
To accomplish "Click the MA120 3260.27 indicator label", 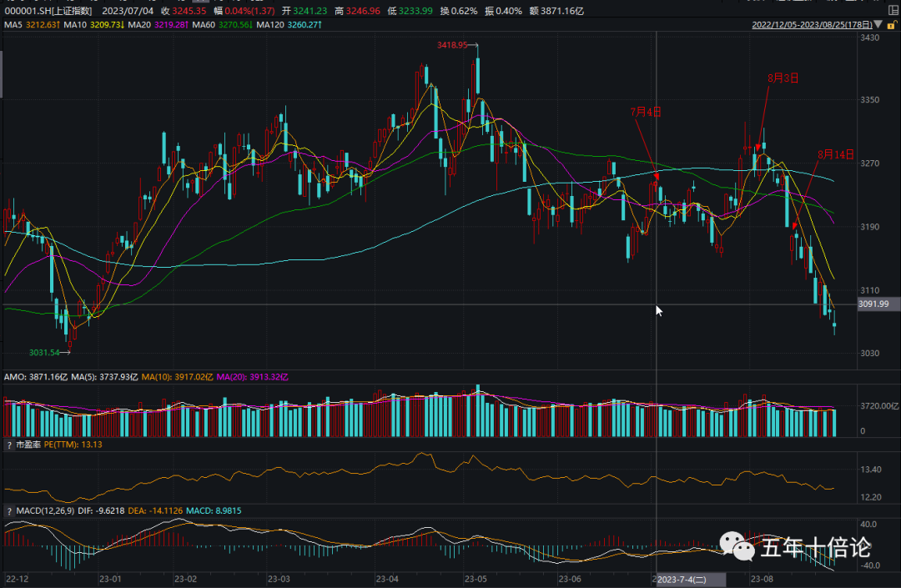I will 289,25.
